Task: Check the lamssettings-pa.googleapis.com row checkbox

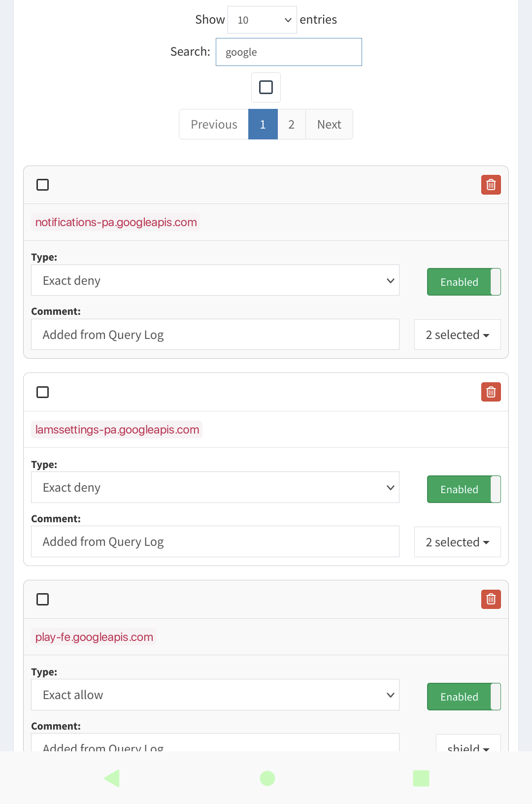Action: click(43, 392)
